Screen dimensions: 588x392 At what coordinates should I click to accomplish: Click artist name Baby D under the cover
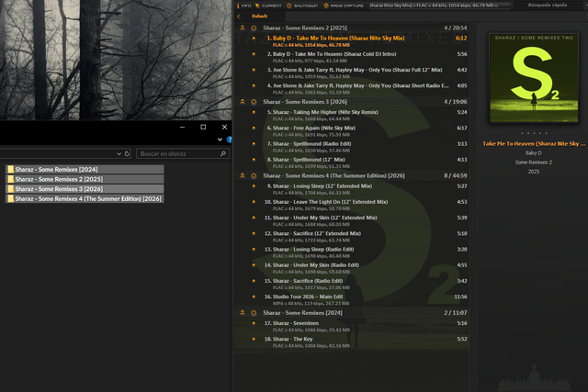(x=534, y=153)
